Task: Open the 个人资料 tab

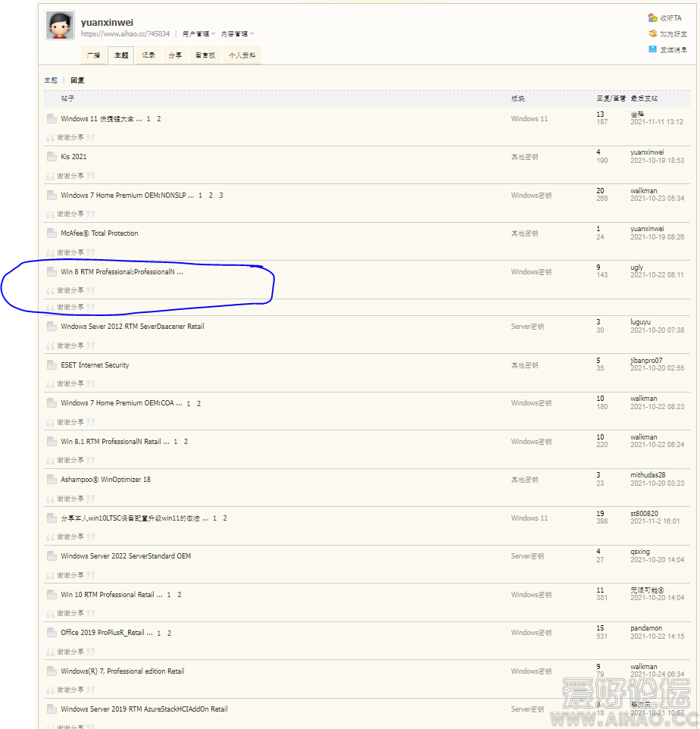Action: point(242,55)
